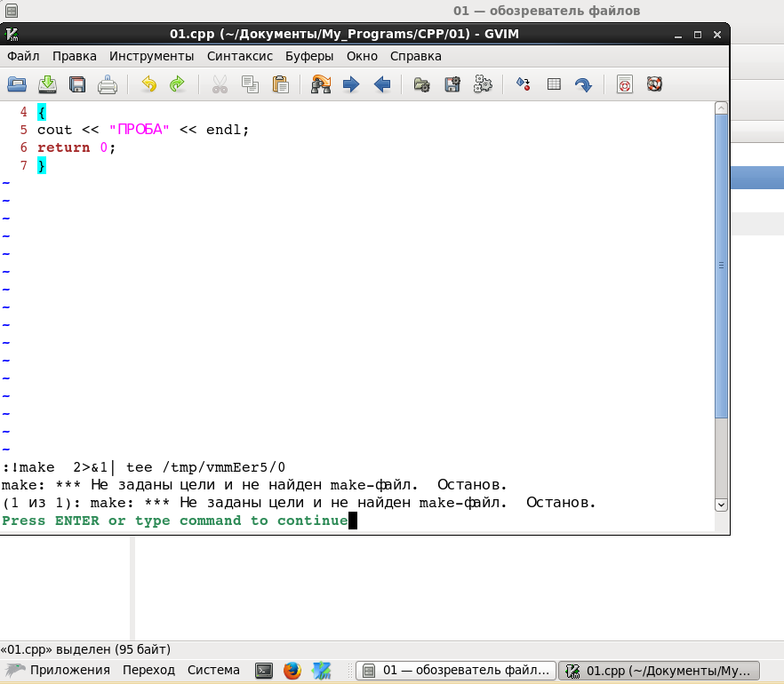Click the GVIM window menu icon in titlebar
Viewport: 784px width, 684px height.
[x=12, y=34]
